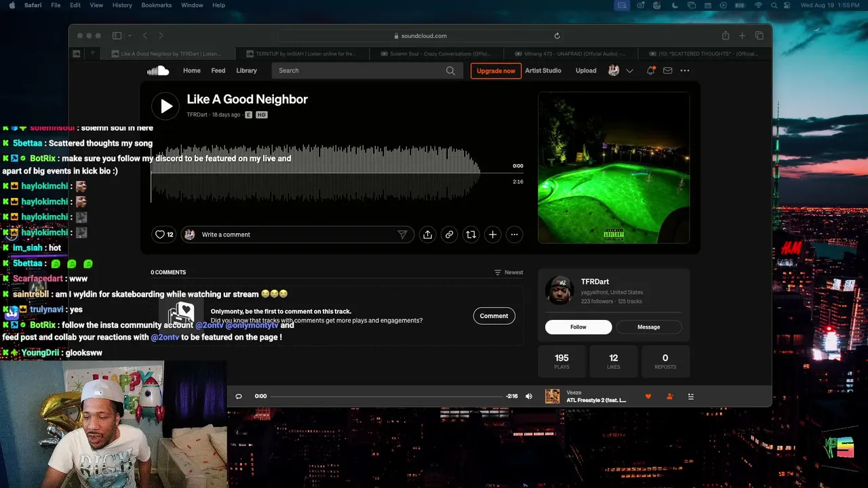The height and width of the screenshot is (488, 868).
Task: Open the ATL Freestyle 2 artwork thumbnail
Action: pos(553,396)
